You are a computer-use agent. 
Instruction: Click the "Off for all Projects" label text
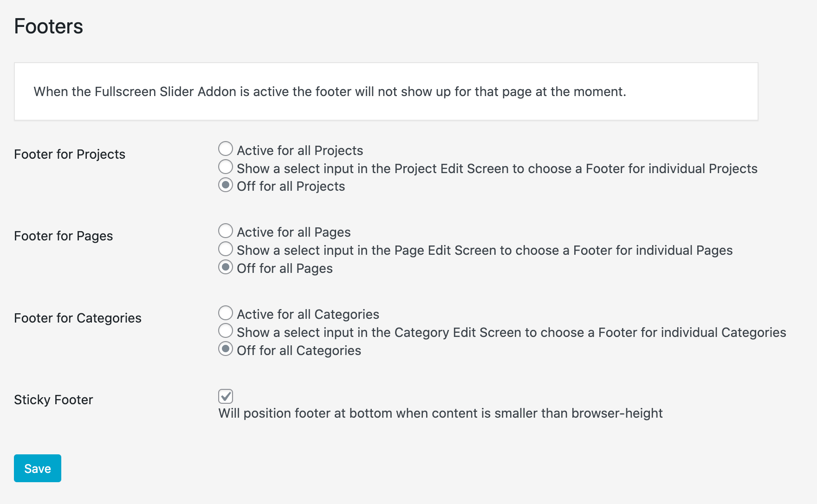291,187
